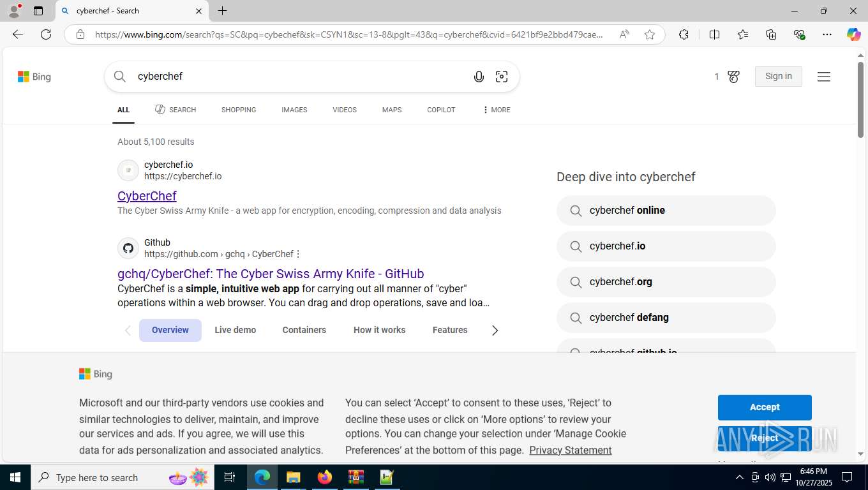The image size is (868, 490).
Task: Reload the page with Refresh icon
Action: tap(46, 34)
